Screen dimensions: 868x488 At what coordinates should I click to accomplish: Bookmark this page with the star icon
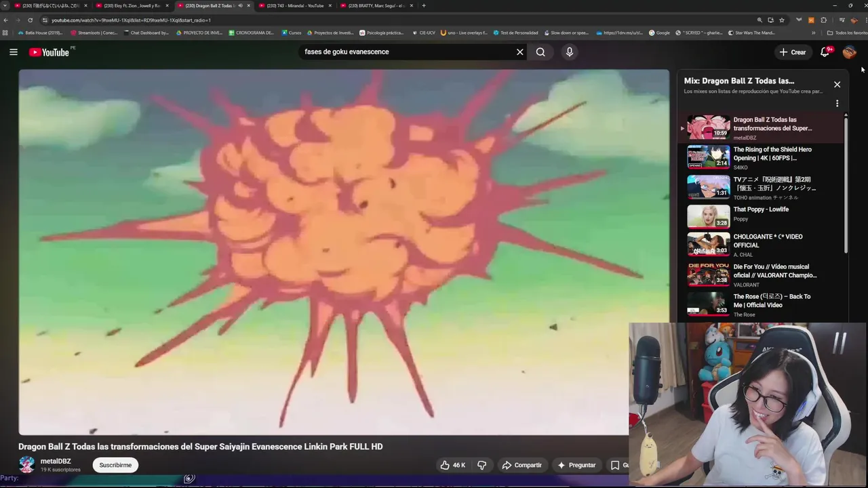tap(782, 20)
